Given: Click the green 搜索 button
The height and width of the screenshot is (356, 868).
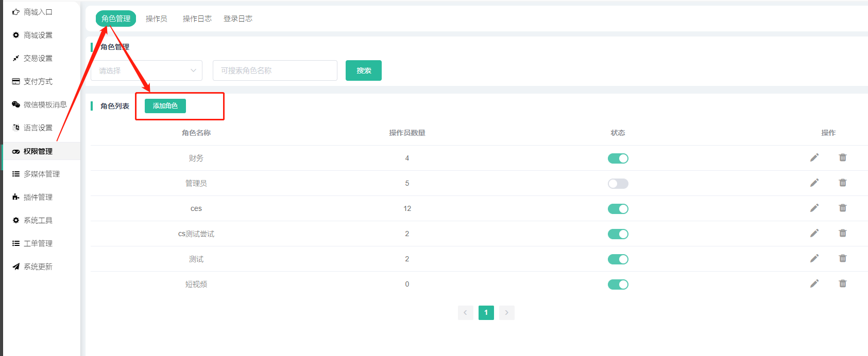Looking at the screenshot, I should 363,70.
